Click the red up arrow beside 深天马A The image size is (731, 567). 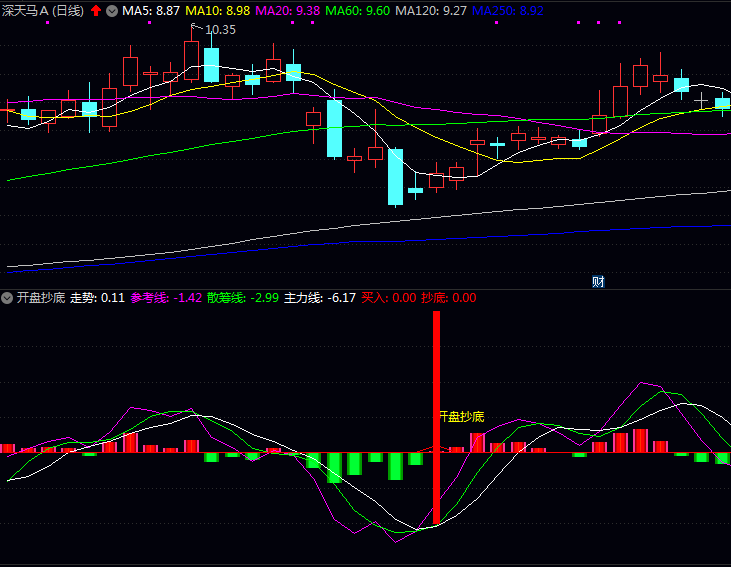coord(96,10)
